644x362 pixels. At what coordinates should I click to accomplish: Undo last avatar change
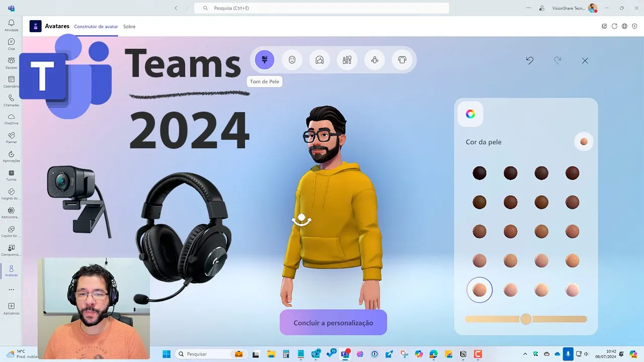pyautogui.click(x=530, y=60)
